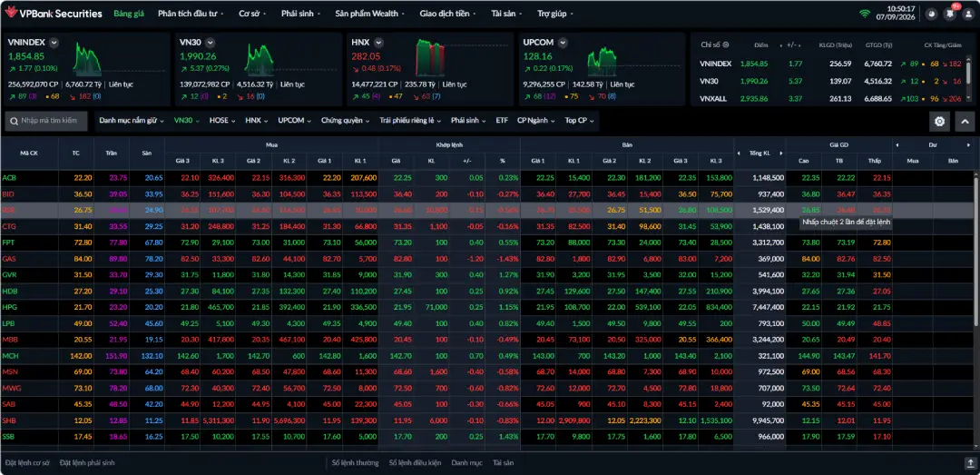Open the Cơ sở menu

(252, 14)
